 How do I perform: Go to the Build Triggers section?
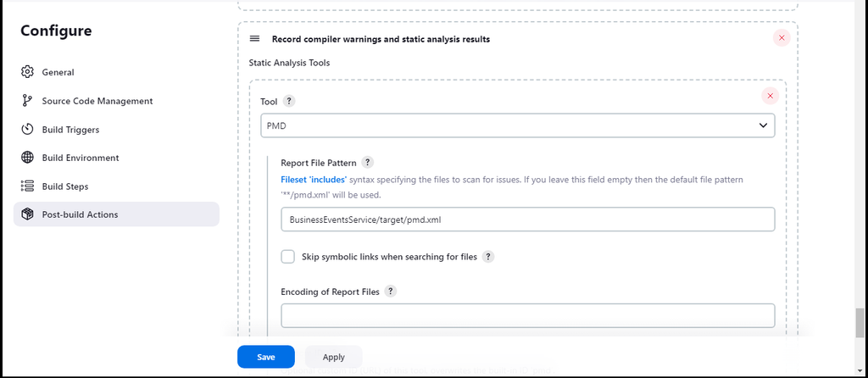pos(70,130)
